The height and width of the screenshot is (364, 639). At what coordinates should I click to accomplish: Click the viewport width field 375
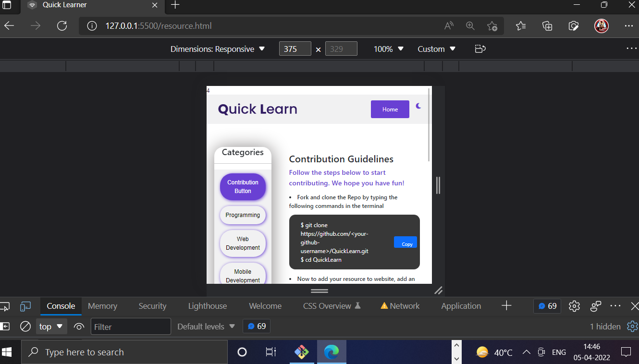click(295, 49)
